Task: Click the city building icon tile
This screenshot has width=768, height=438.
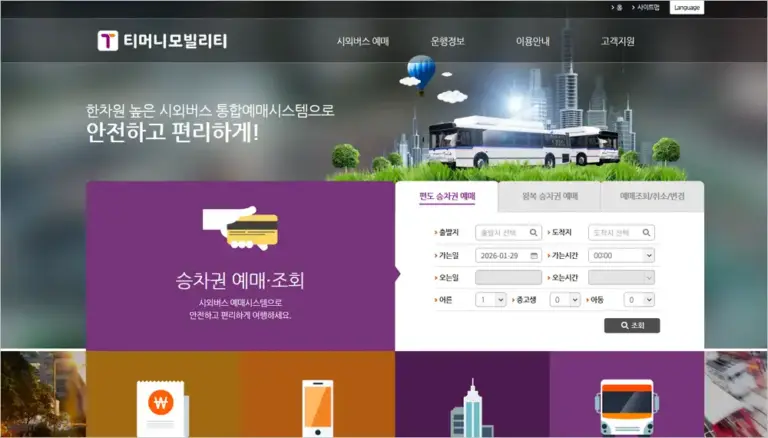Action: [472, 408]
